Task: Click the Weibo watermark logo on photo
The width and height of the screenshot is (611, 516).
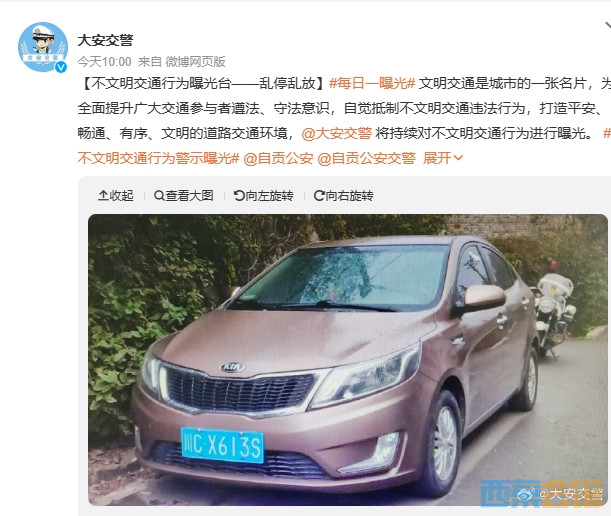Action: (x=527, y=494)
